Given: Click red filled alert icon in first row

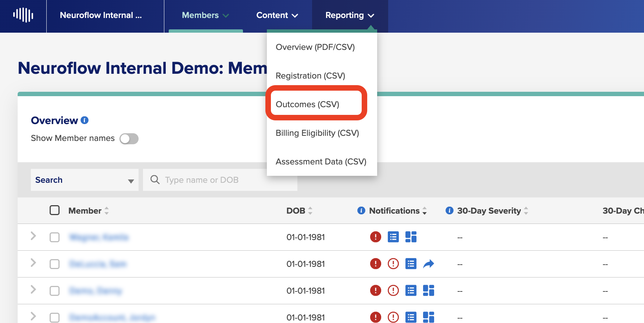Looking at the screenshot, I should 375,237.
